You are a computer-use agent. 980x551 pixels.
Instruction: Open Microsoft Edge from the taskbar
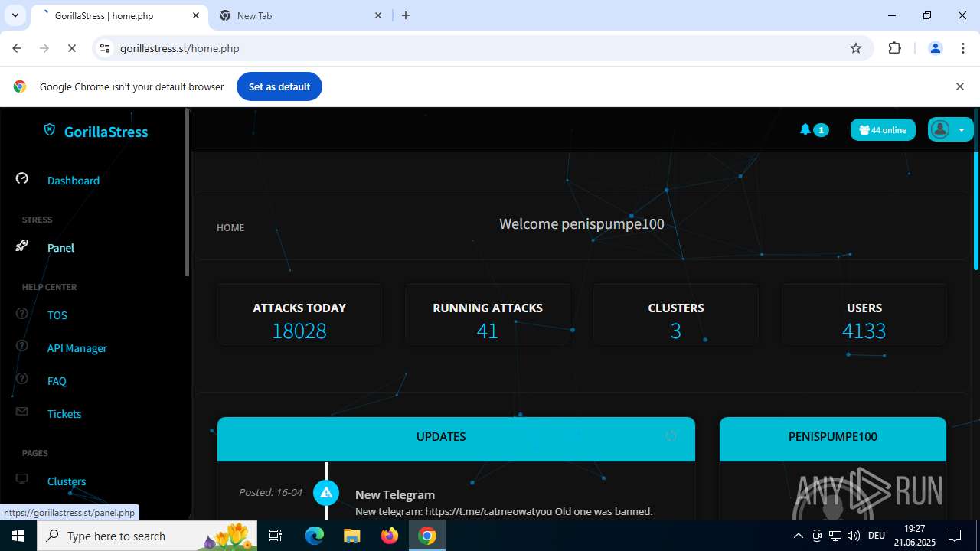[315, 536]
